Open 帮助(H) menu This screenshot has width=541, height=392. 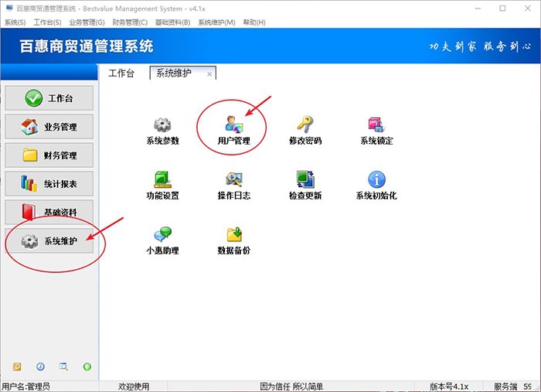click(x=254, y=22)
